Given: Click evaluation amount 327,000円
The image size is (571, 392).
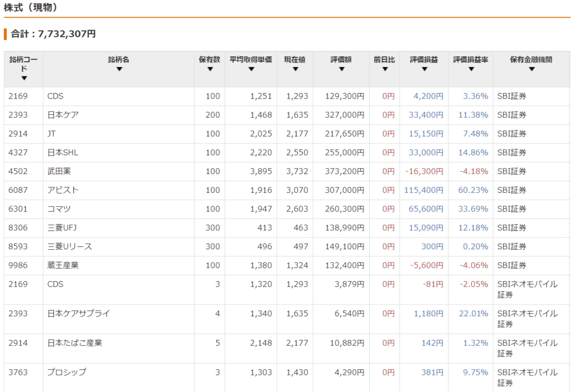Looking at the screenshot, I should (x=345, y=115).
